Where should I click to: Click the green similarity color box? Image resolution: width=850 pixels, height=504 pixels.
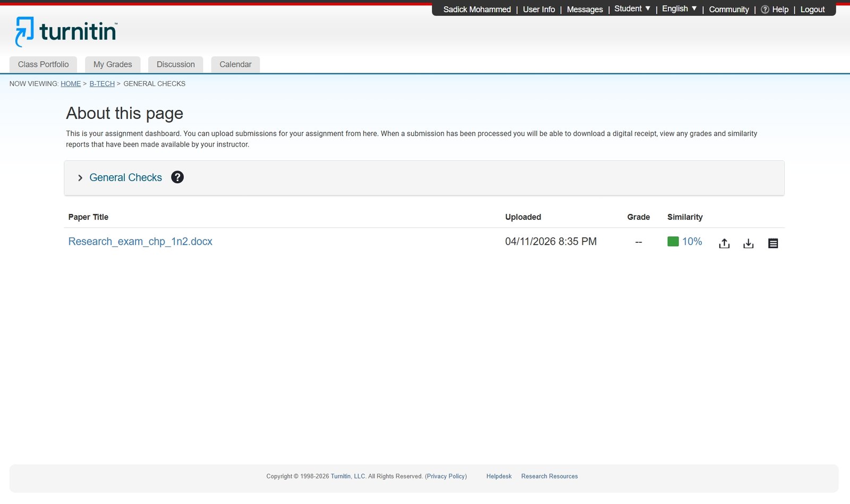click(673, 242)
